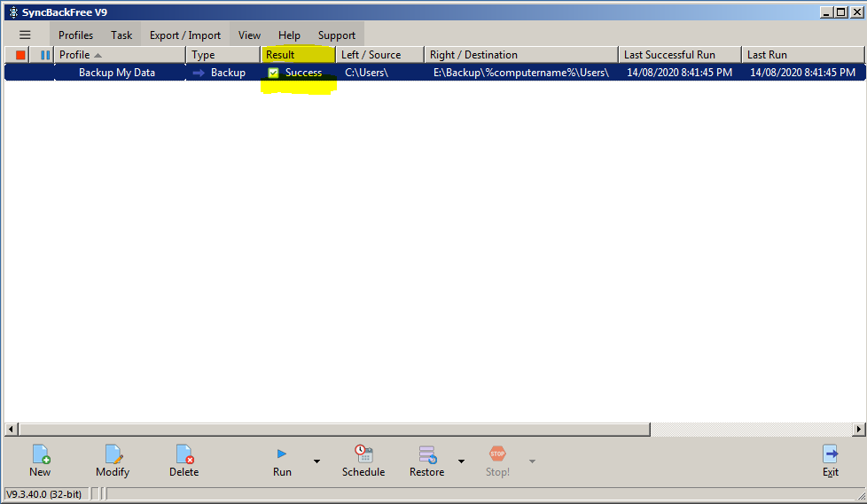Click the E:\Backup\%computername%\Users\ destination cell
The image size is (867, 504).
tap(521, 73)
